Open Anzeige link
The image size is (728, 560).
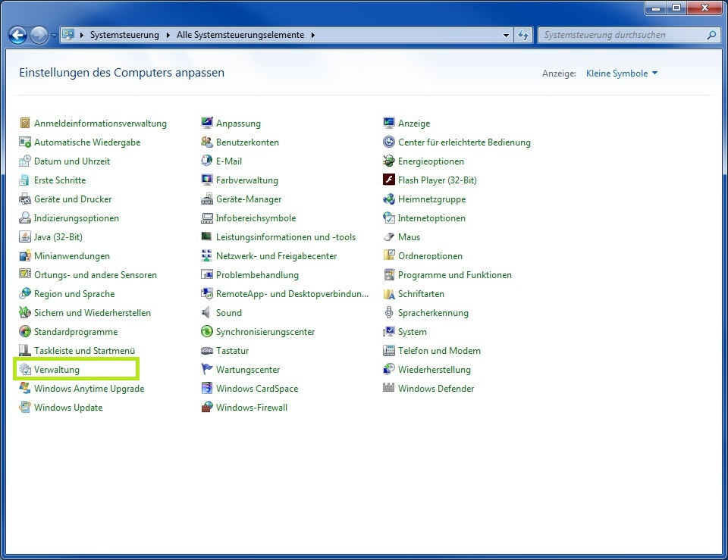414,123
